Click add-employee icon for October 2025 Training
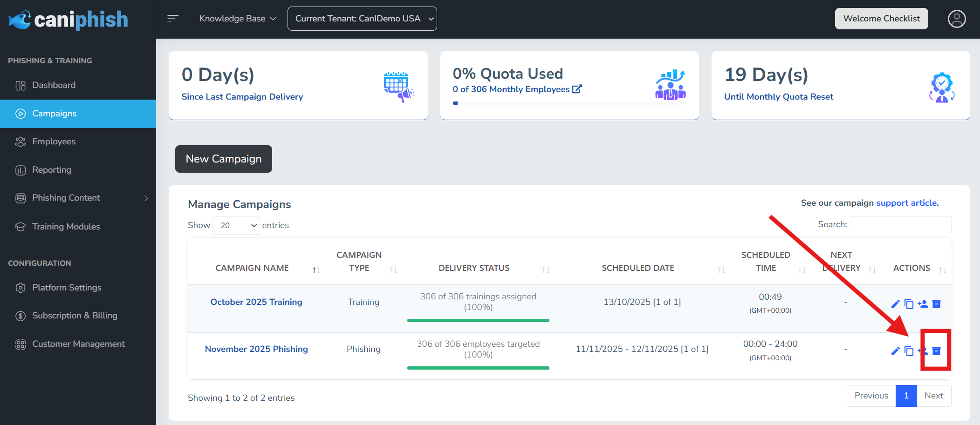The height and width of the screenshot is (425, 980). pyautogui.click(x=923, y=304)
